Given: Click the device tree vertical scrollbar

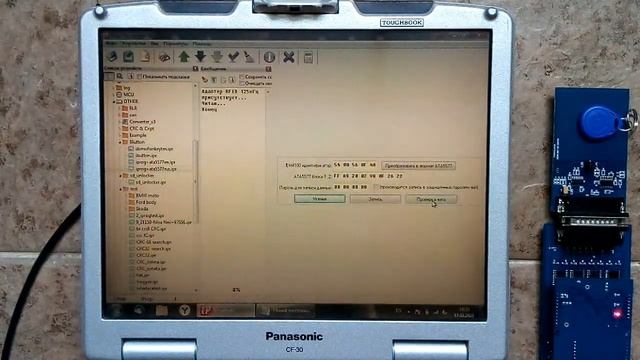Looking at the screenshot, I should click(x=196, y=181).
